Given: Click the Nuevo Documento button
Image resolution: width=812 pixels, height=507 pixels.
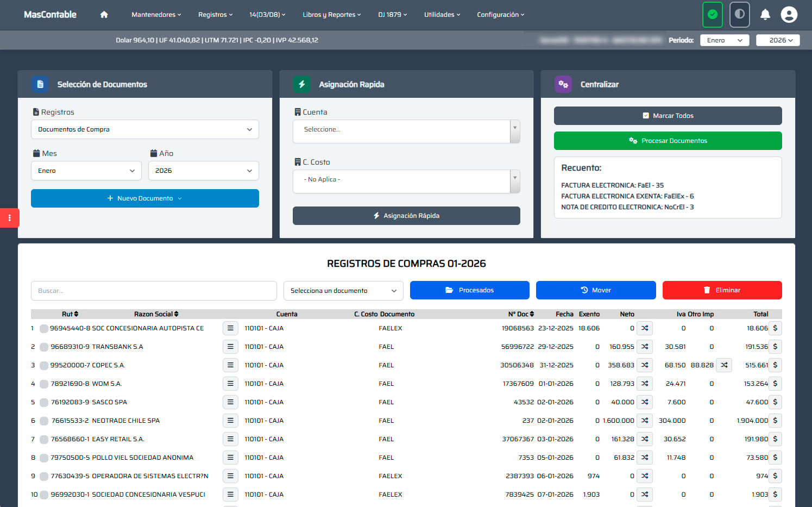Looking at the screenshot, I should click(x=145, y=198).
